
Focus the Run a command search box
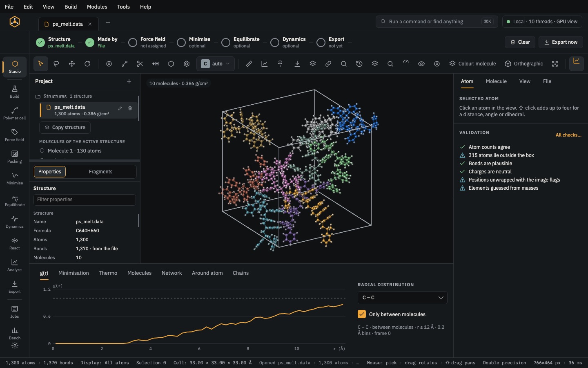(x=437, y=22)
